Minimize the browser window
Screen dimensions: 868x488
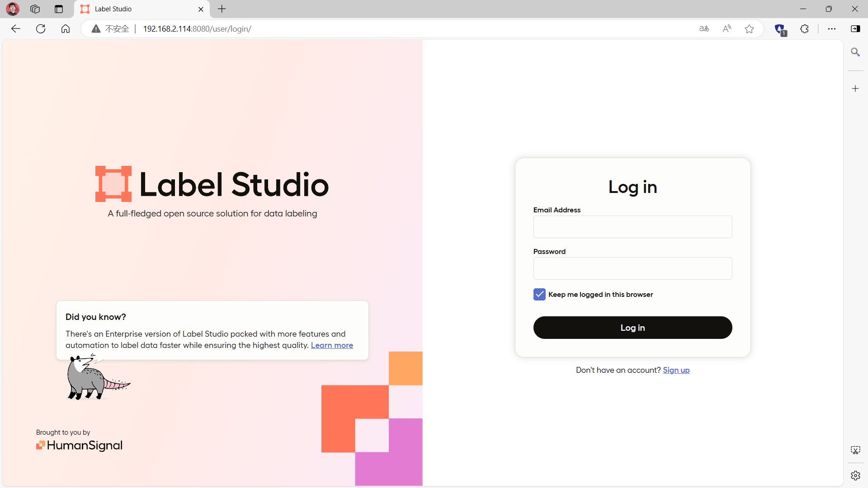coord(803,9)
